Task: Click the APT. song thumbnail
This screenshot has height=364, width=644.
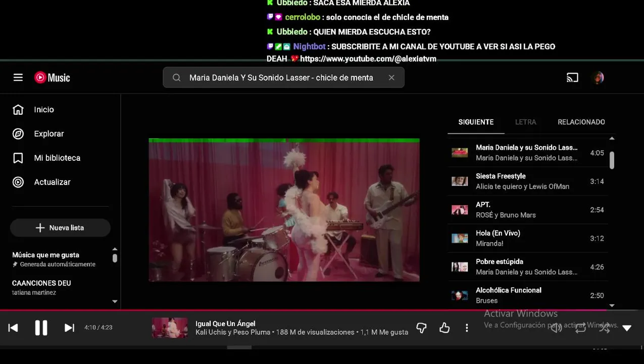Action: point(460,210)
